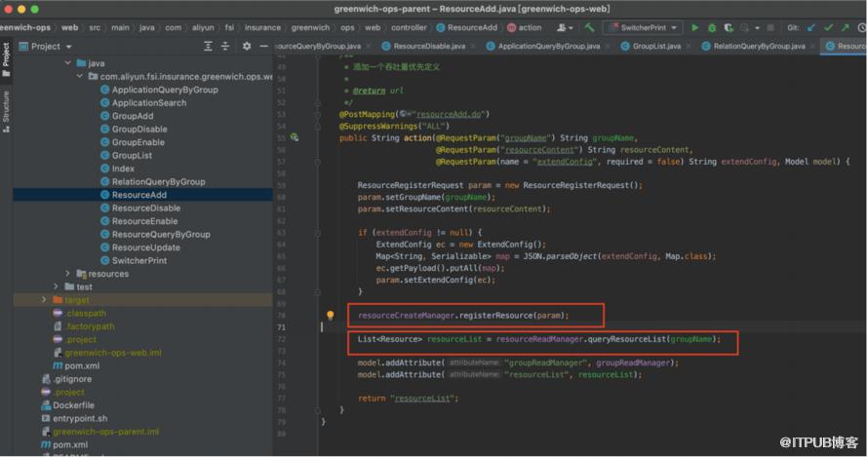Close the GroupList.java tab
Viewport: 868px width, 457px height.
click(x=689, y=47)
